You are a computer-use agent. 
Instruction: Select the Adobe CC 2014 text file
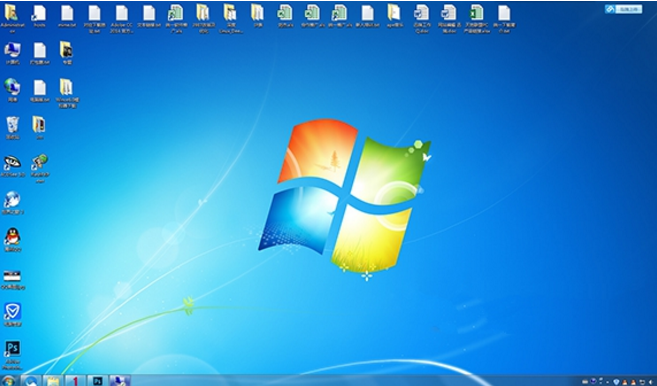[122, 18]
